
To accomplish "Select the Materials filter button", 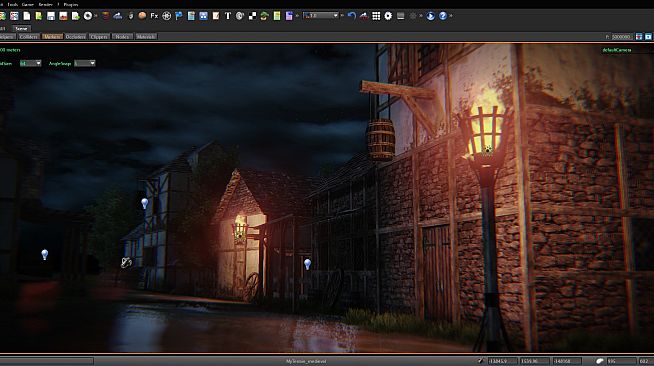I will (146, 37).
